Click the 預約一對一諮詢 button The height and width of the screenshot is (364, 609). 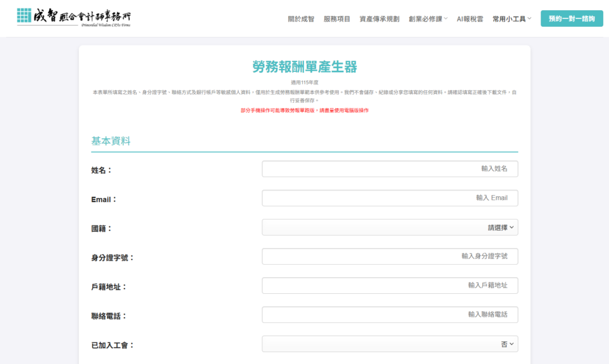(x=572, y=18)
